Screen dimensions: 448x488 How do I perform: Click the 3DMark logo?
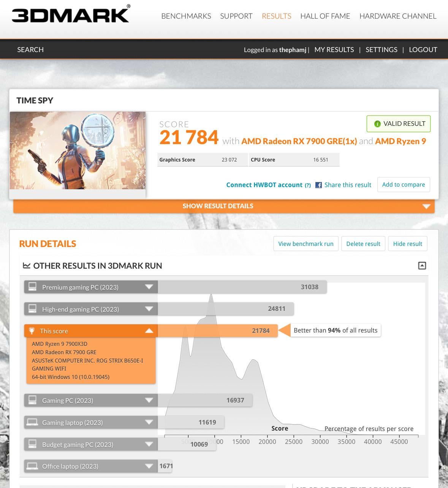pos(71,14)
